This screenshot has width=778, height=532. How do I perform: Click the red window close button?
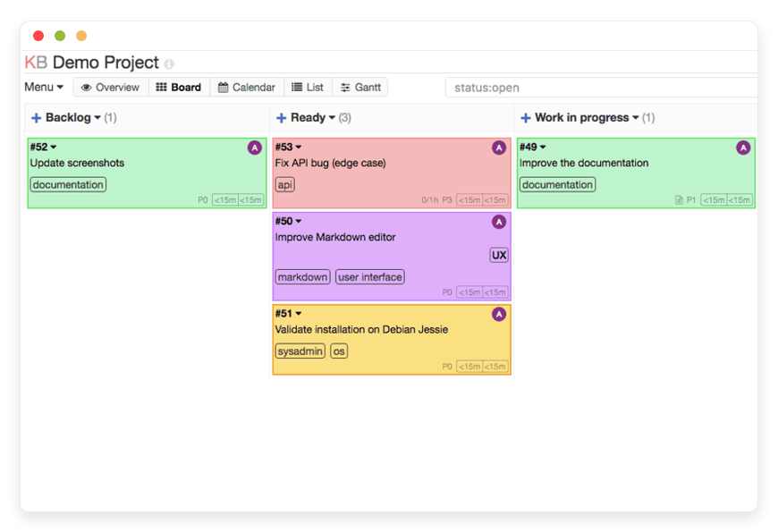(x=38, y=36)
